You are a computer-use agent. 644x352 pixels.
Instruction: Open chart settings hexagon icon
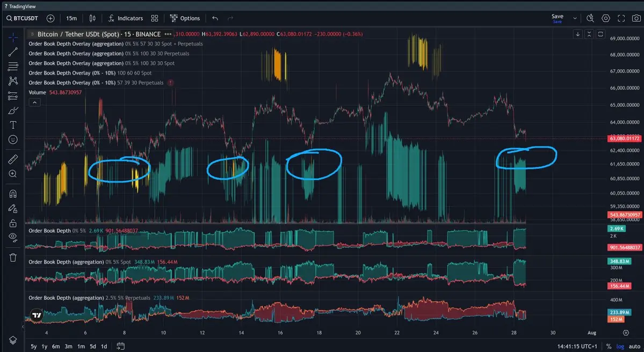[x=606, y=18]
